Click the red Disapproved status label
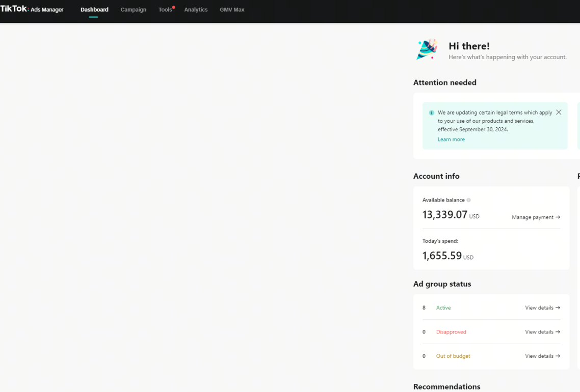Screen dimensions: 580x392 coord(451,332)
